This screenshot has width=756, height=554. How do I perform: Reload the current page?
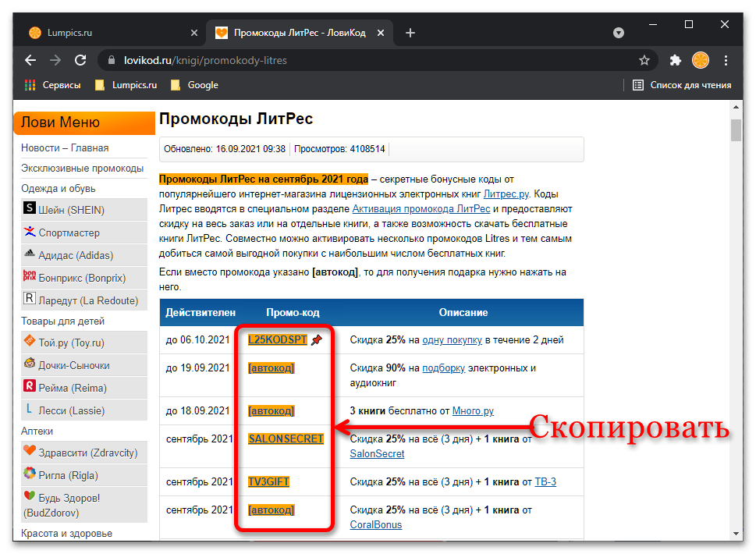[x=80, y=60]
